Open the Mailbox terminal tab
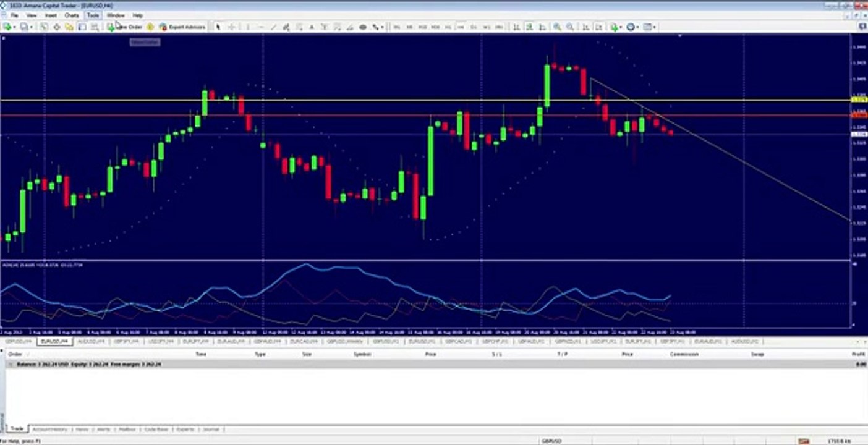Image resolution: width=868 pixels, height=445 pixels. coord(127,429)
